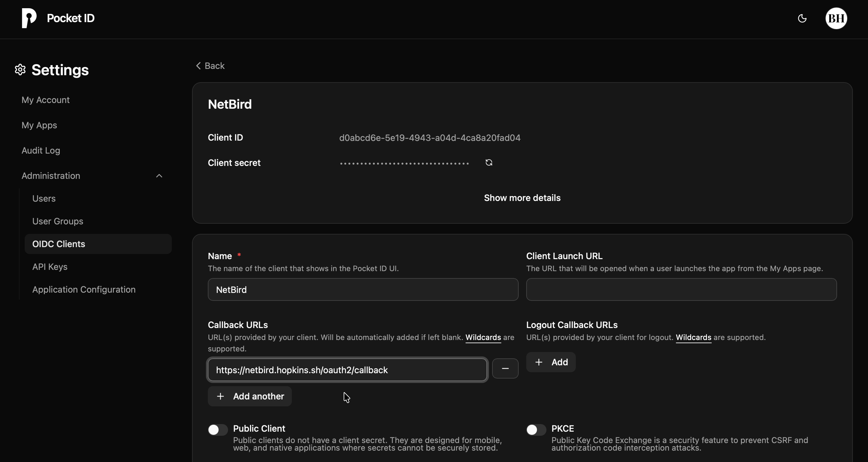868x462 pixels.
Task: Open Application Configuration
Action: [x=84, y=289]
